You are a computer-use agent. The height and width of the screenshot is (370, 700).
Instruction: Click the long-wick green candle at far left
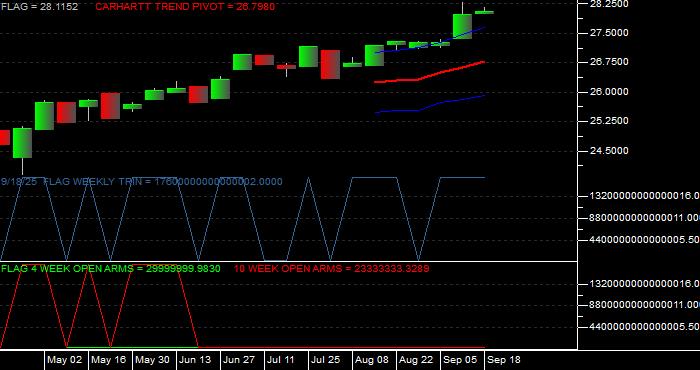tap(22, 143)
